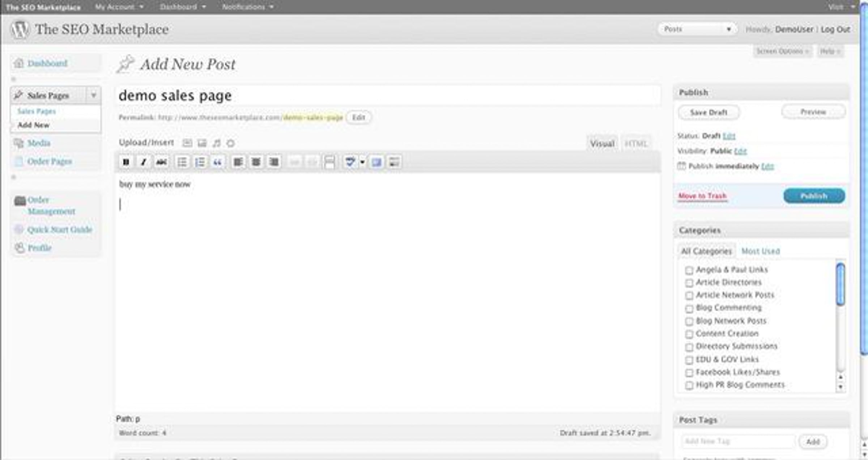Click the add audio music note icon
868x460 pixels.
(x=216, y=143)
